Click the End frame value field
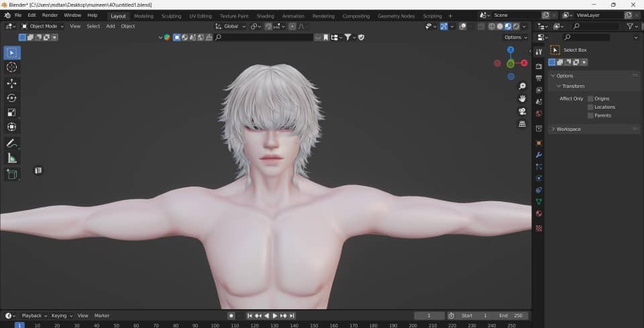644x328 pixels. coord(512,316)
